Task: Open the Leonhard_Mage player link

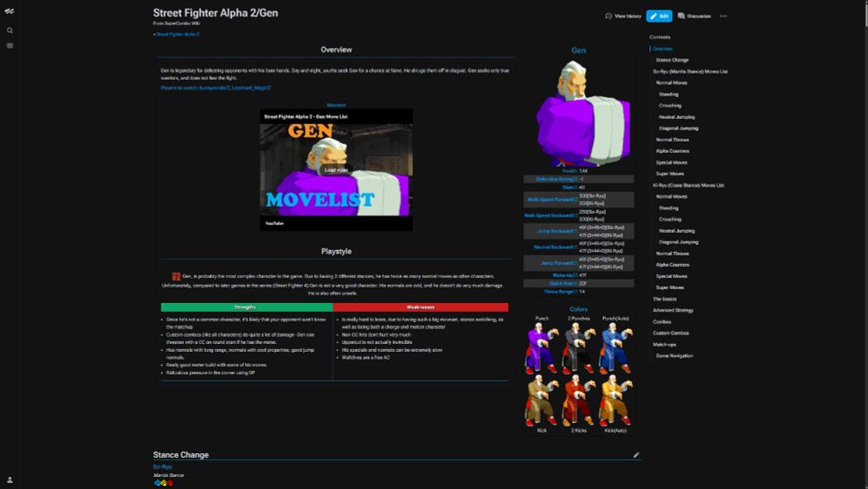Action: 251,88
